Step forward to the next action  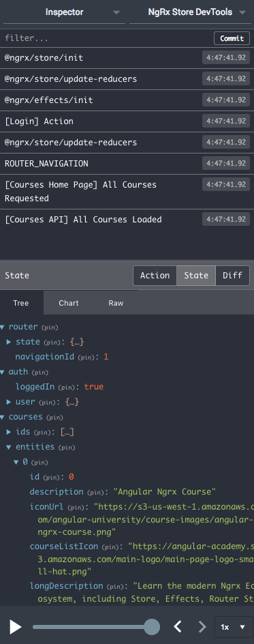[202, 627]
